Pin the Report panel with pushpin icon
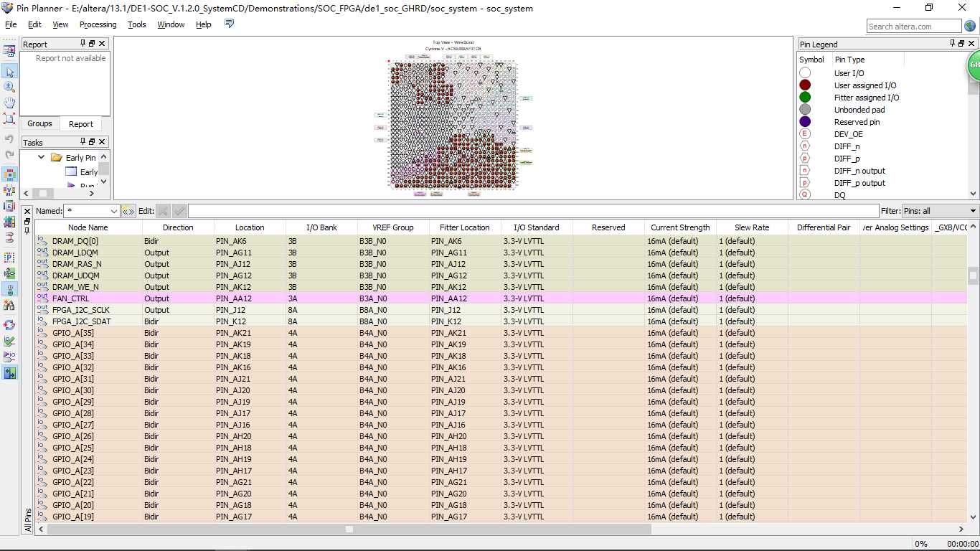Image resolution: width=980 pixels, height=551 pixels. pyautogui.click(x=83, y=44)
